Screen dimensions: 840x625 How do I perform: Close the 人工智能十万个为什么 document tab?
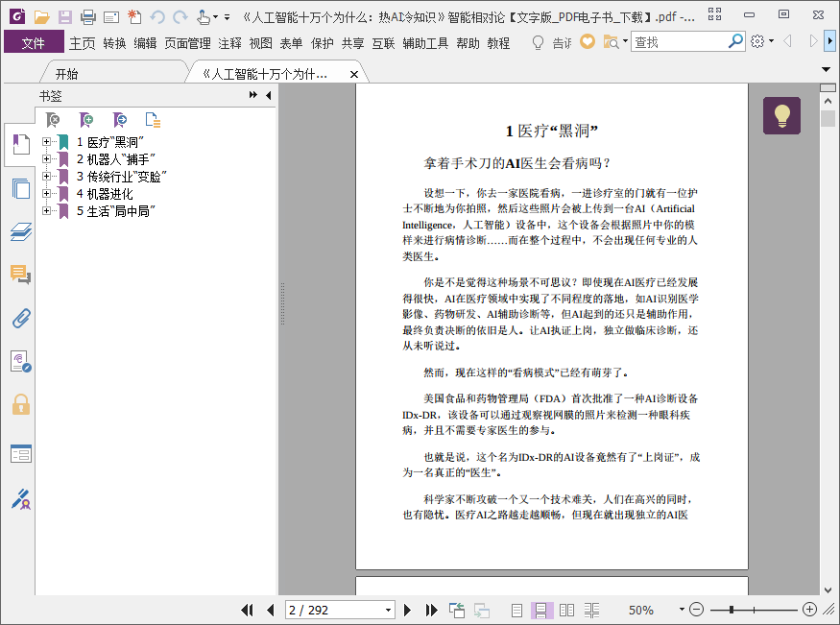(354, 75)
